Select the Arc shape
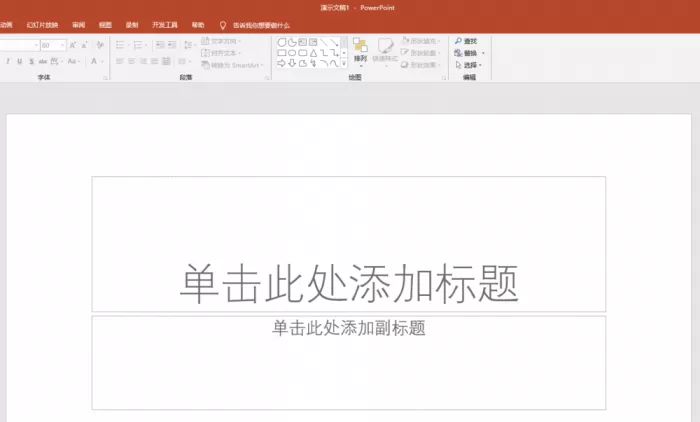The image size is (700, 422). click(x=324, y=63)
